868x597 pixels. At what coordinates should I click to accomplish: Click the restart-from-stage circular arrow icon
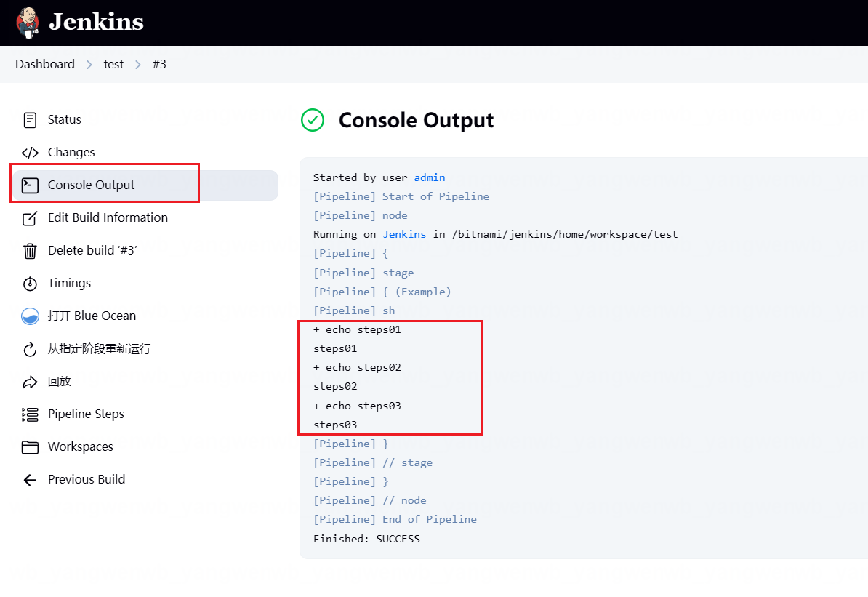[x=30, y=349]
